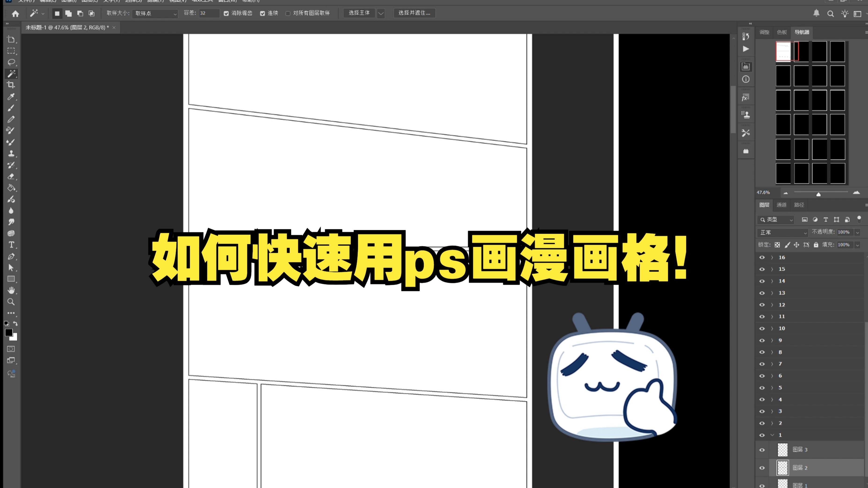Select the Zoom tool
The image size is (868, 488).
click(x=11, y=302)
